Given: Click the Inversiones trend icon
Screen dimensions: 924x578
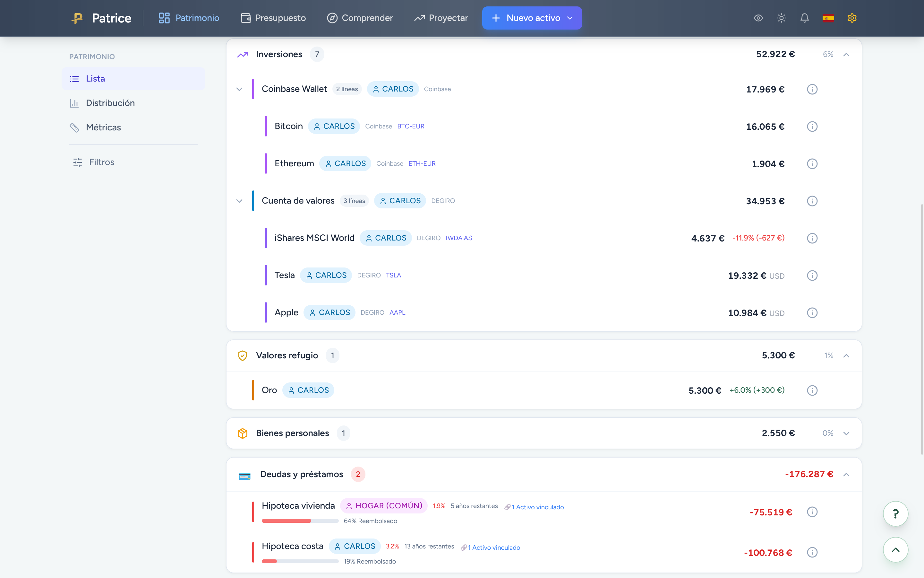Looking at the screenshot, I should pos(243,54).
